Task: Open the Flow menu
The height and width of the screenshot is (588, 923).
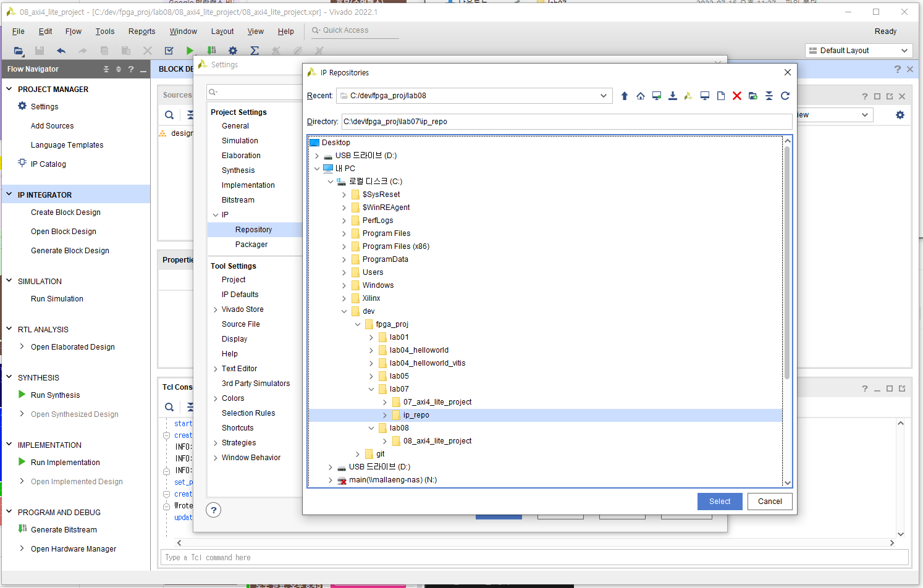Action: [x=74, y=31]
